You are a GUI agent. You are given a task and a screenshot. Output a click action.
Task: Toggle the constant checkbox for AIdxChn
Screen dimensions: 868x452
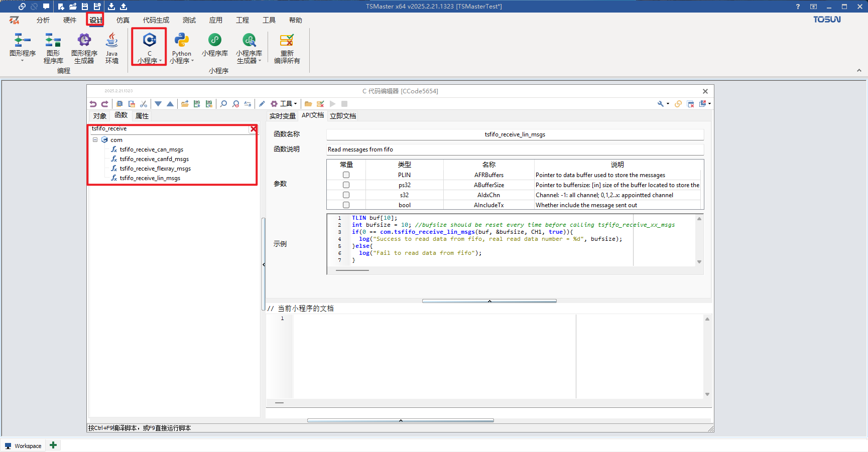coord(346,195)
